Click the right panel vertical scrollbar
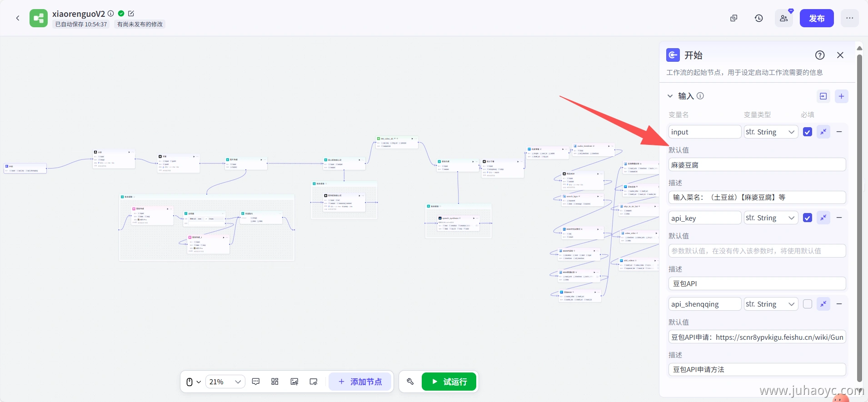This screenshot has width=868, height=402. pos(859,218)
